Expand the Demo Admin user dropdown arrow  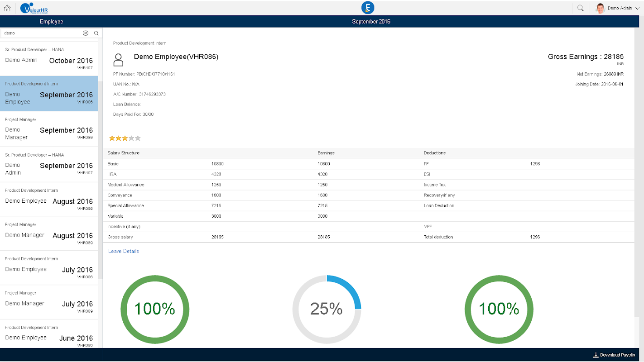click(637, 8)
